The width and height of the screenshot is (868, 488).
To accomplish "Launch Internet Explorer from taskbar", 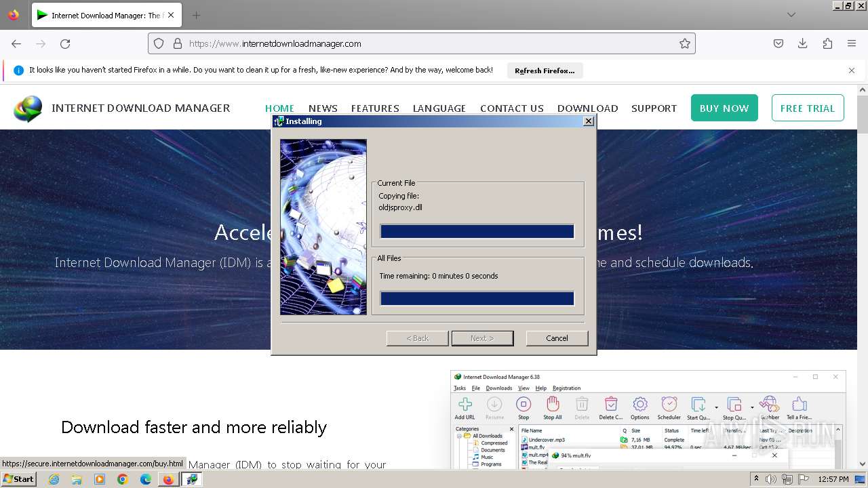I will click(x=54, y=479).
